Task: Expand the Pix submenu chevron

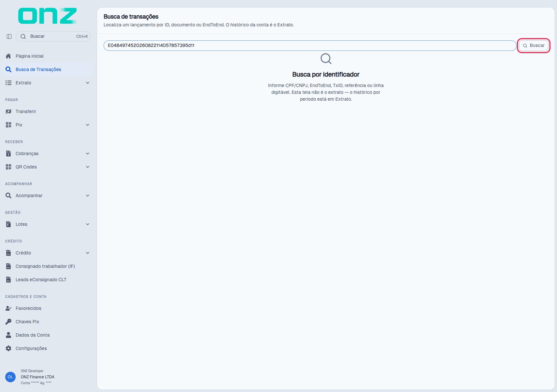Action: 88,125
